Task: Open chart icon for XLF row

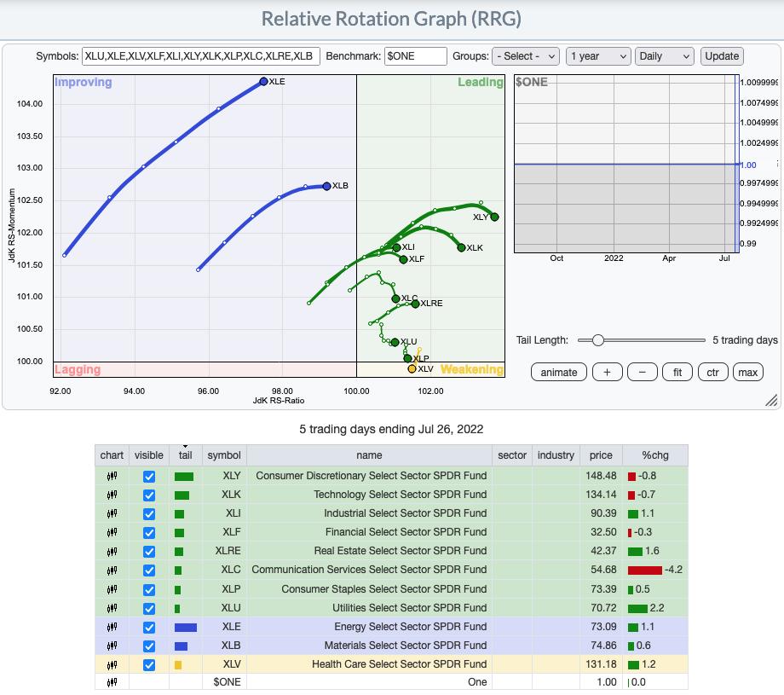Action: tap(112, 532)
